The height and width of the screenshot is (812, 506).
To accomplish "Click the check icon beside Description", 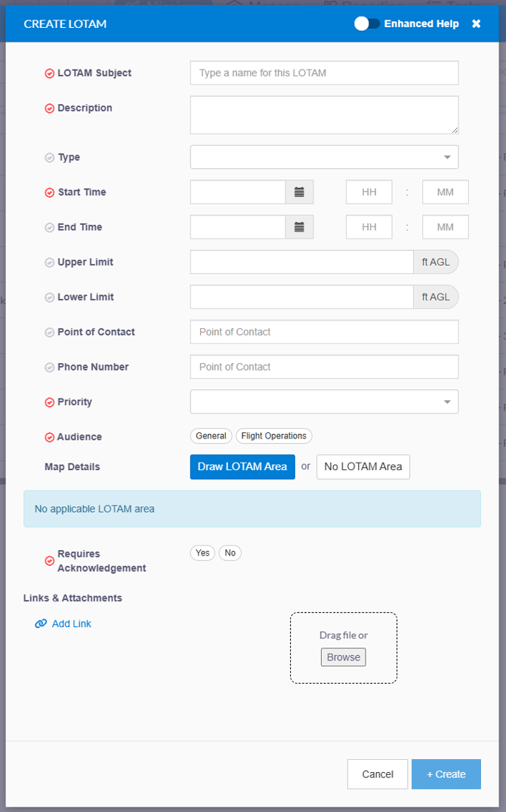I will (50, 109).
